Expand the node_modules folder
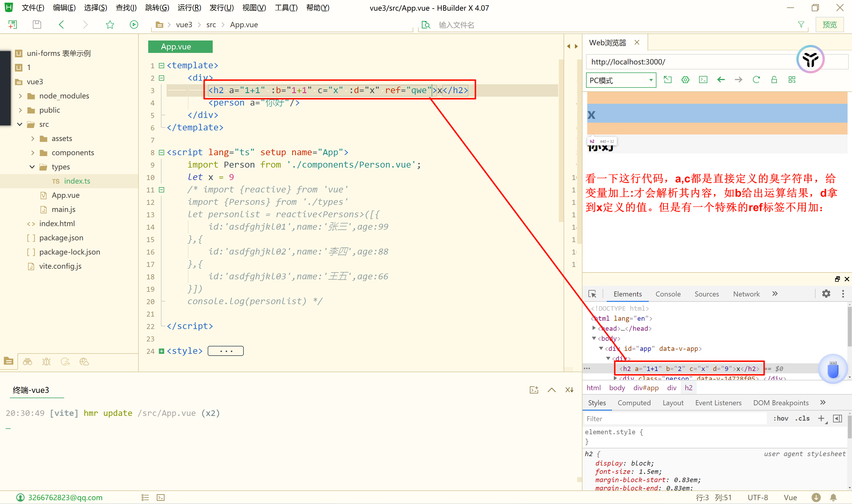 (x=20, y=96)
